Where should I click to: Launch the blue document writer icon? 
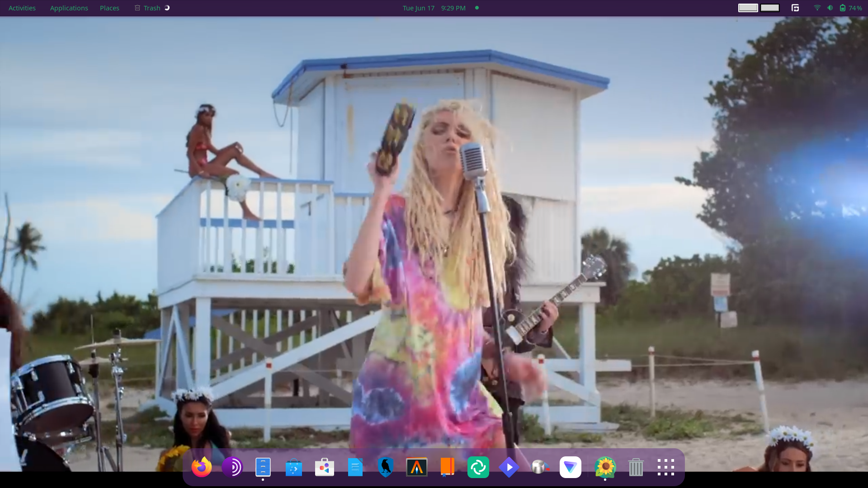click(x=355, y=467)
